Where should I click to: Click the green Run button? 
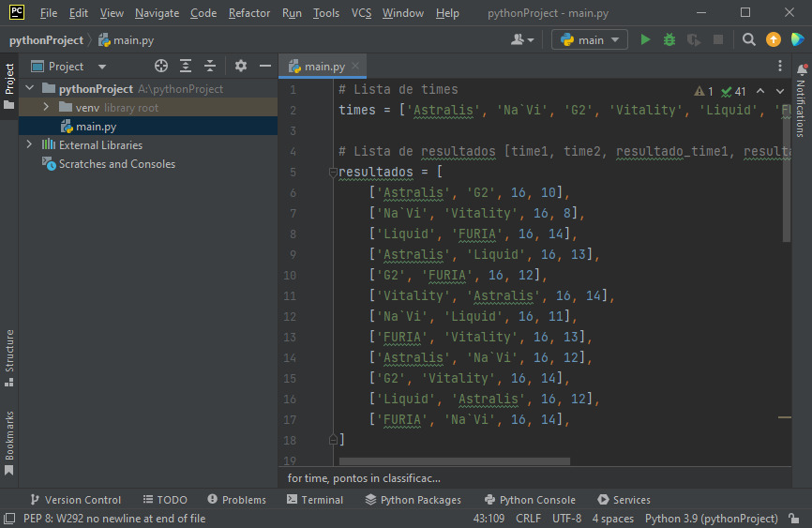(x=645, y=40)
